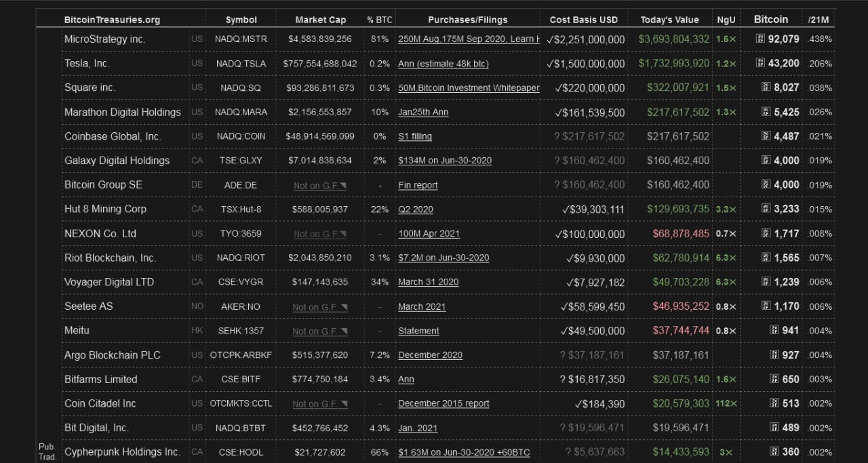Open Galaxy Digital '$134M on Jun-30-2020' link
Image resolution: width=868 pixels, height=463 pixels.
pyautogui.click(x=445, y=161)
